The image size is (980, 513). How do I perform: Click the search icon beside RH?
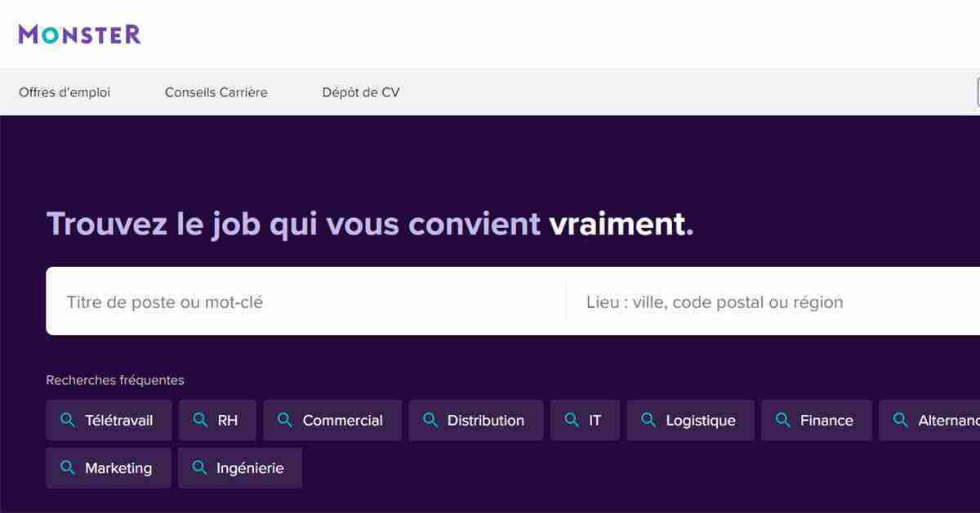coord(200,420)
